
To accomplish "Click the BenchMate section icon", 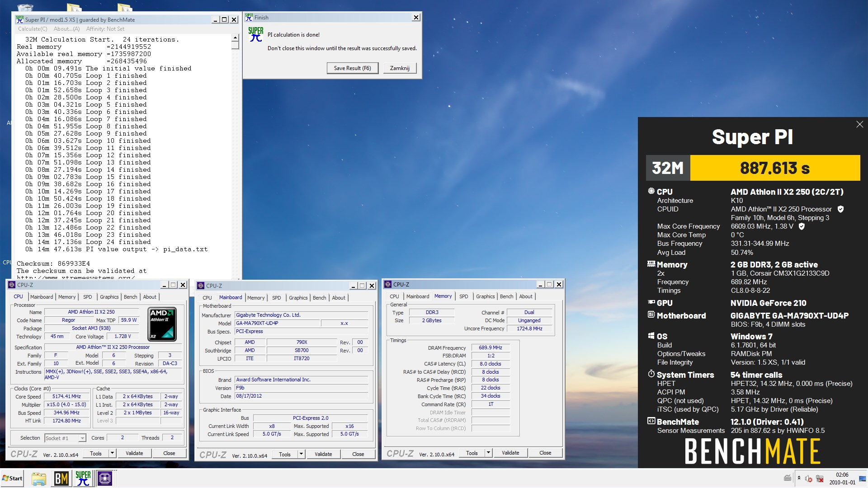I will (x=651, y=421).
